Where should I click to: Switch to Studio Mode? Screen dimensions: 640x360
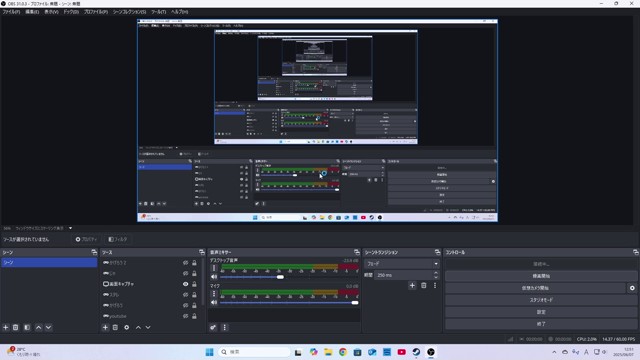tap(541, 300)
